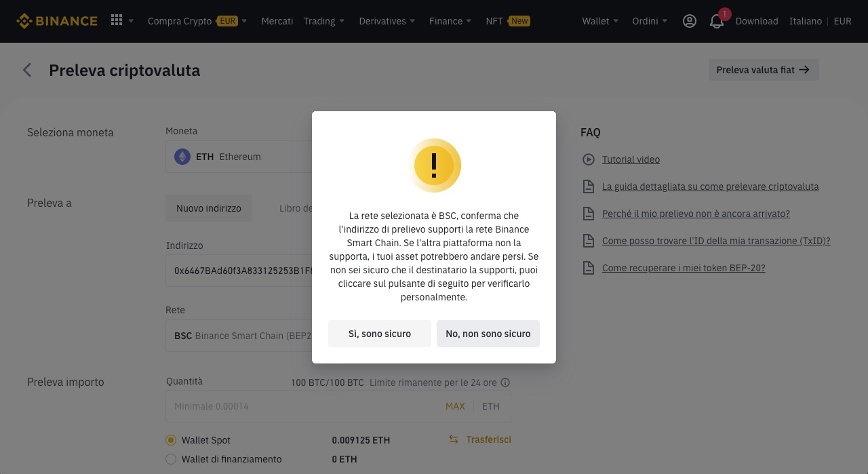Screen dimensions: 868x474
Task: Click the Tutorial video play icon
Action: pos(588,159)
